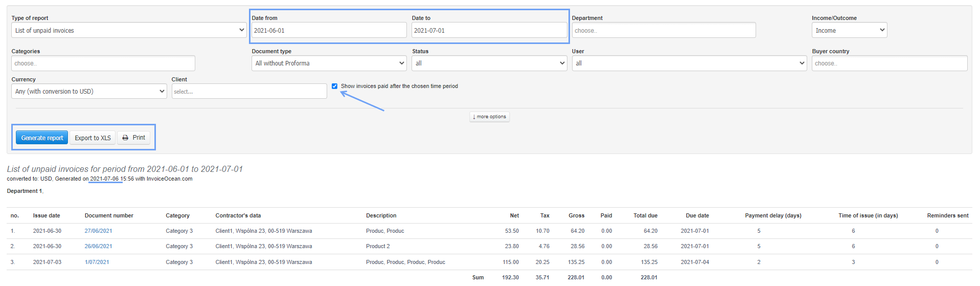Click the Print button
This screenshot has width=980, height=286.
click(x=133, y=138)
